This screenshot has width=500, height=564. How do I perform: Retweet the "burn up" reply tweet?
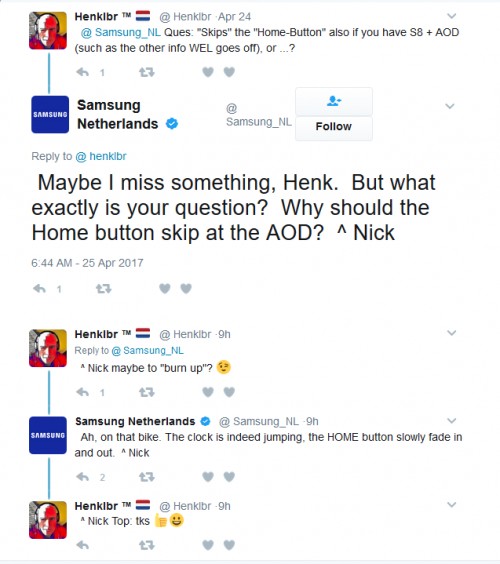(147, 392)
